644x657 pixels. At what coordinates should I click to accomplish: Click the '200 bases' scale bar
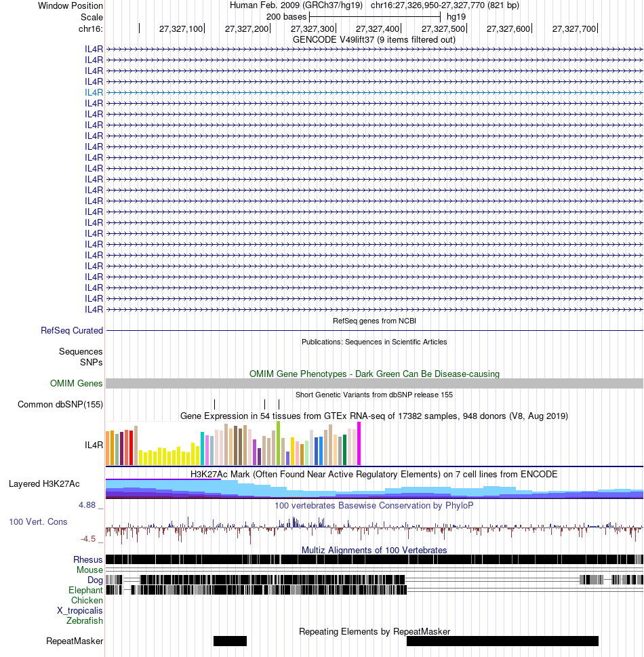(x=375, y=17)
